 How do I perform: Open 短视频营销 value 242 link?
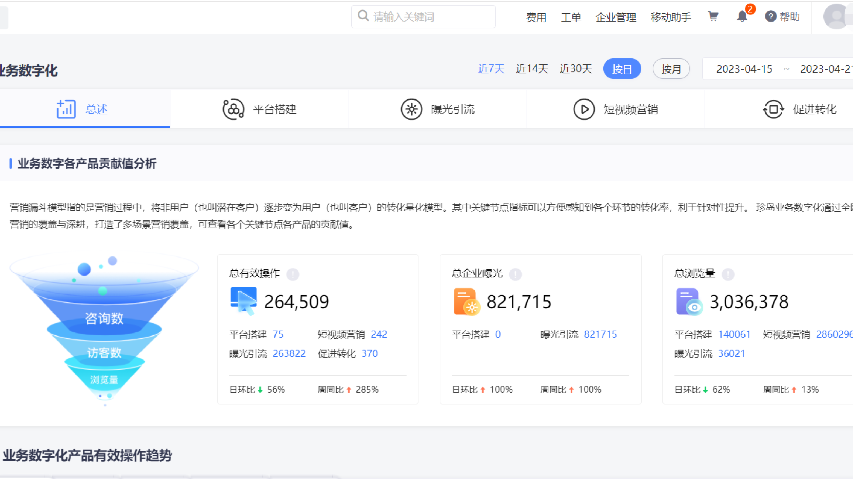(379, 334)
